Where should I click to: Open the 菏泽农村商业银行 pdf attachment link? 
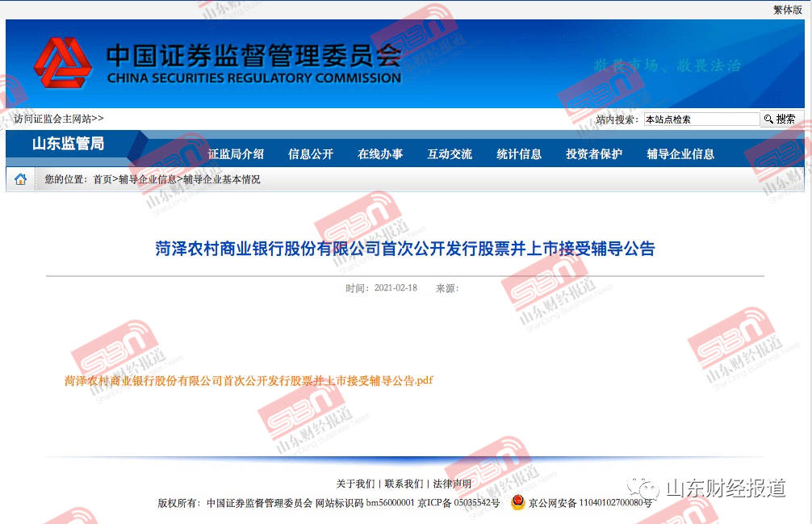coord(249,380)
